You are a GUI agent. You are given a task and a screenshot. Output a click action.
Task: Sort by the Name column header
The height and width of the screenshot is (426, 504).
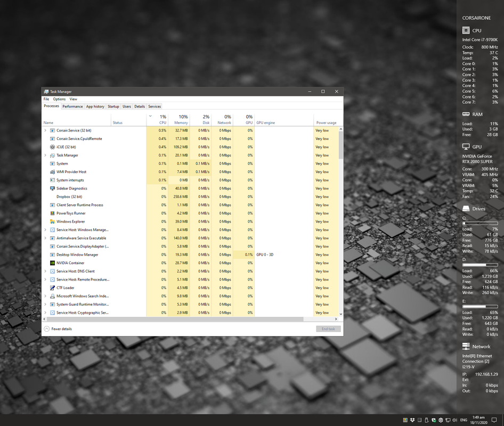pyautogui.click(x=77, y=119)
